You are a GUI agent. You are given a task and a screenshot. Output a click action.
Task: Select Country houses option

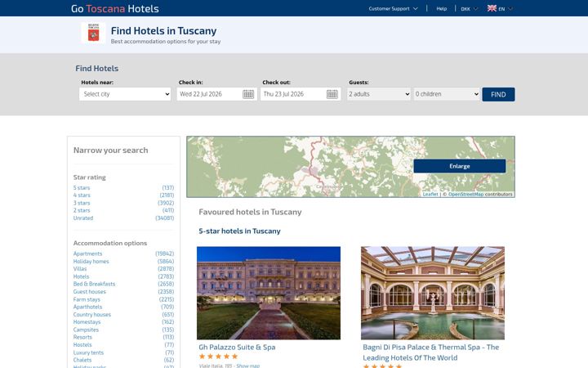click(x=91, y=315)
